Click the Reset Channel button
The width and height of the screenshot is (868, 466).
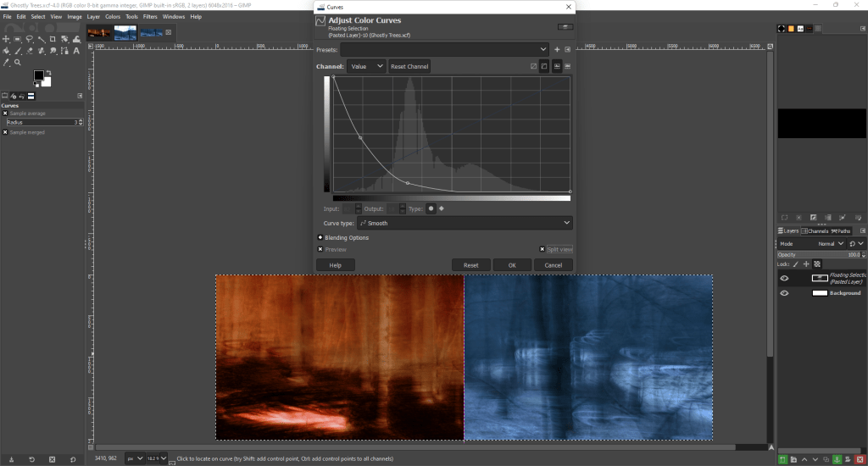coord(409,66)
